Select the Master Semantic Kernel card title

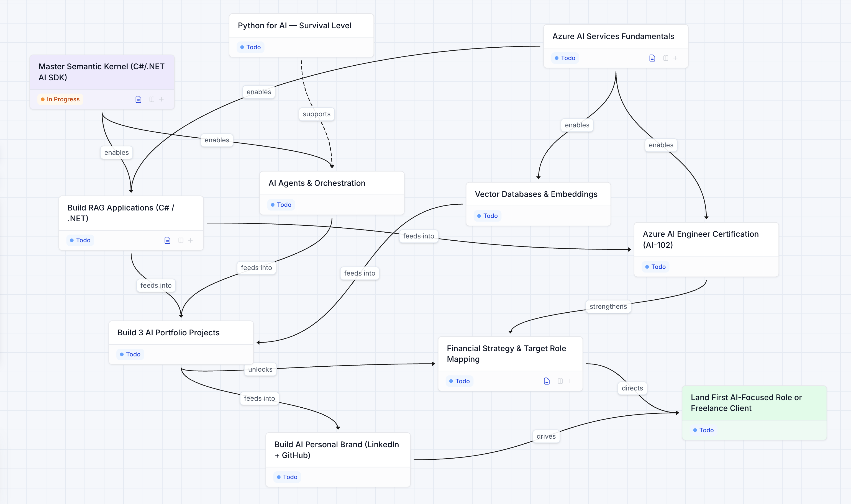point(102,72)
